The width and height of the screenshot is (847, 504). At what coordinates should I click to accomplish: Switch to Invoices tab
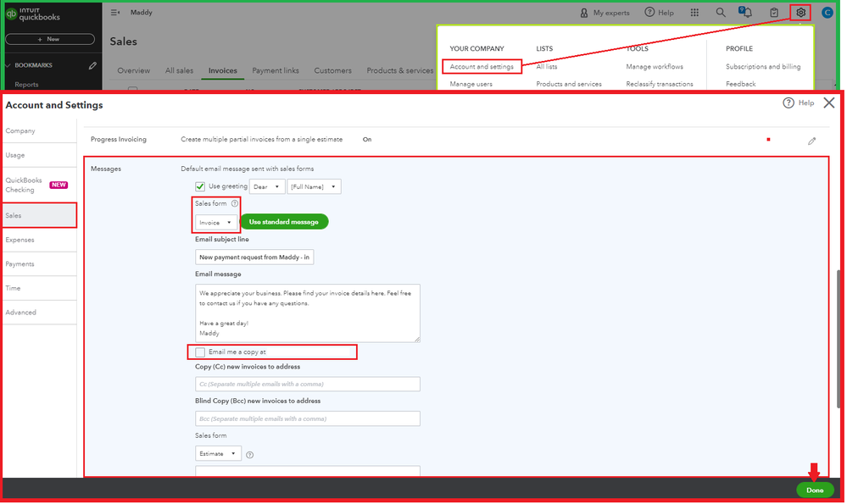pyautogui.click(x=222, y=70)
